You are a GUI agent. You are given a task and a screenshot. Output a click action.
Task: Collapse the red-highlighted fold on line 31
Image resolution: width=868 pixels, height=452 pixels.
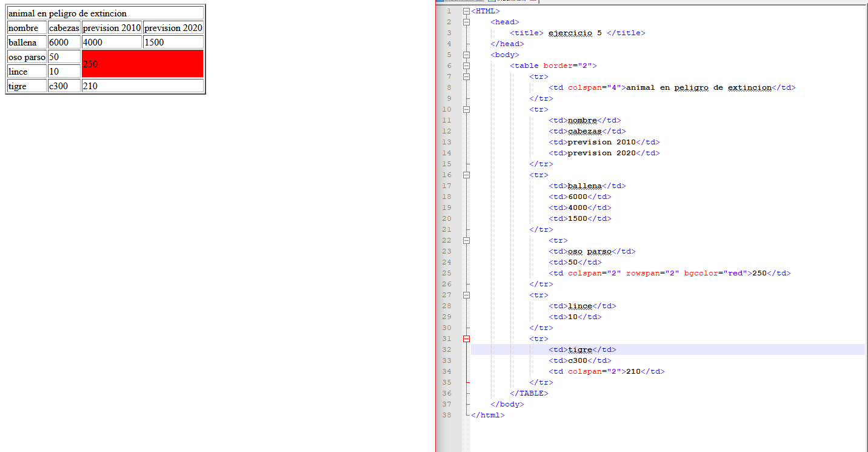466,339
